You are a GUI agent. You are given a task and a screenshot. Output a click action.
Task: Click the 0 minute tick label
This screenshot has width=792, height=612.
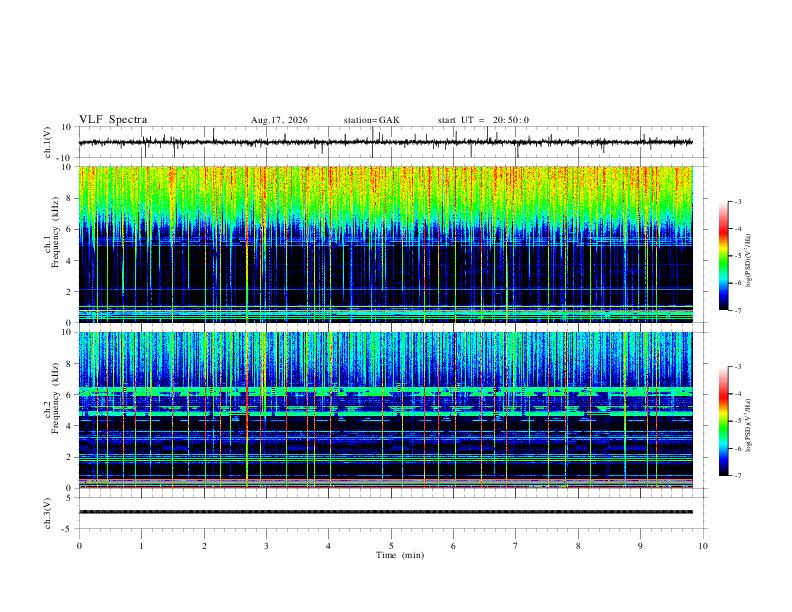pos(79,546)
